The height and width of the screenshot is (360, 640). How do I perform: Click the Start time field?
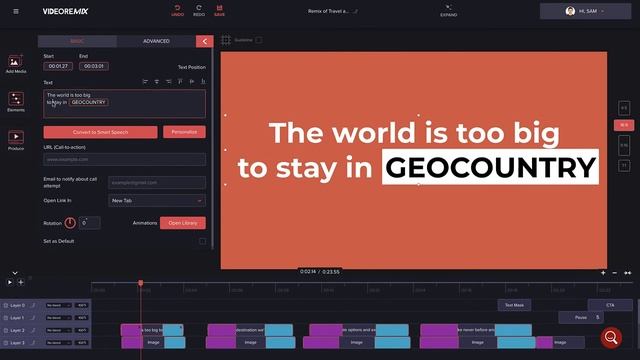click(58, 66)
